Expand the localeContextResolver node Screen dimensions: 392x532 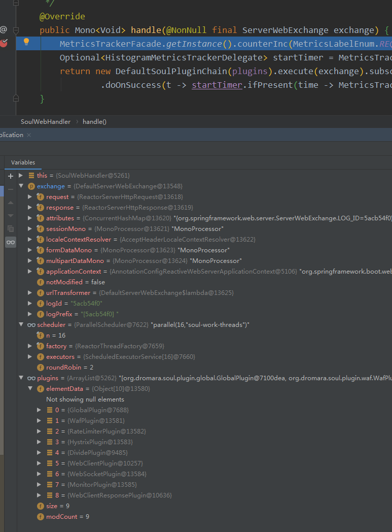[x=30, y=239]
